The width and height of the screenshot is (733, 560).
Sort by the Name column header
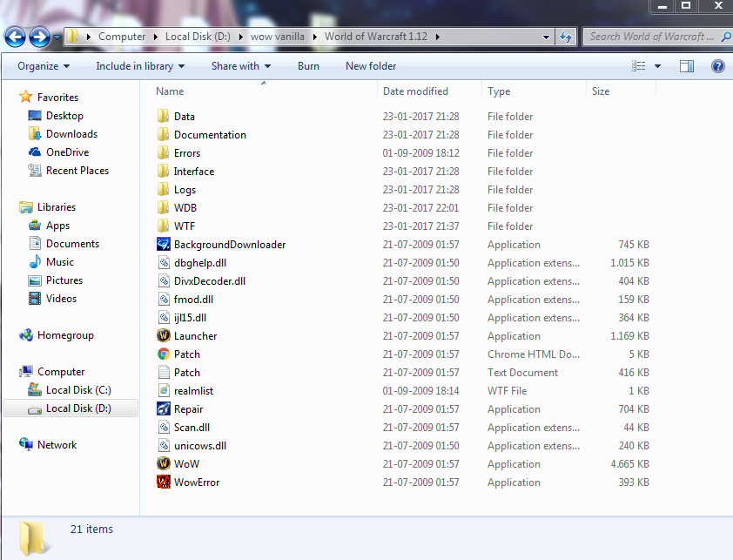point(170,91)
